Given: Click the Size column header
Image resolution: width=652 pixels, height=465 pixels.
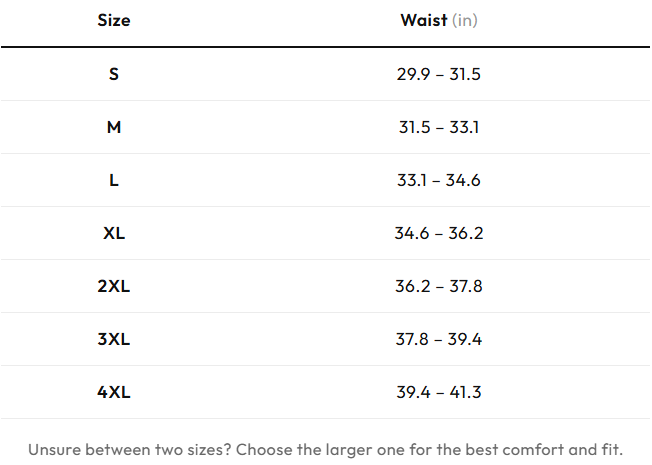Looking at the screenshot, I should click(x=114, y=20).
